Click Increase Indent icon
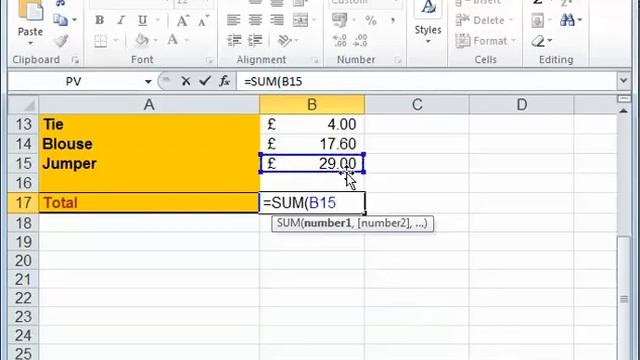 click(256, 40)
